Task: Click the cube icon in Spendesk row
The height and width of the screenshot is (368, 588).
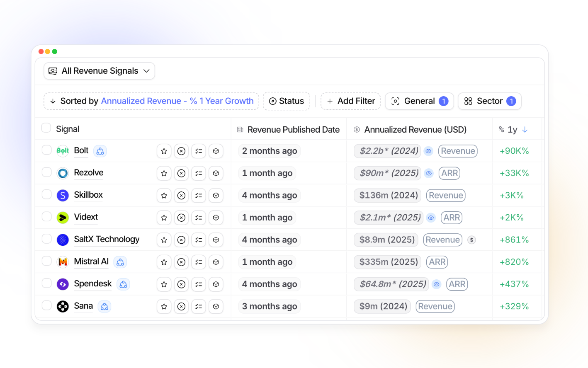Action: [216, 284]
